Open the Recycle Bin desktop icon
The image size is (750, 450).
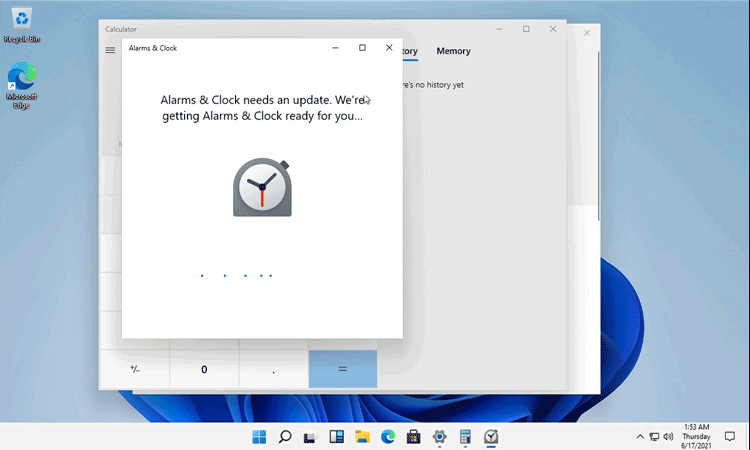click(22, 25)
